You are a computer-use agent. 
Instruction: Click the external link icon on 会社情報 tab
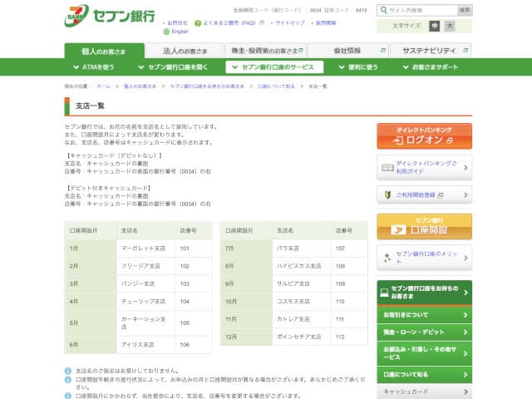pyautogui.click(x=382, y=50)
